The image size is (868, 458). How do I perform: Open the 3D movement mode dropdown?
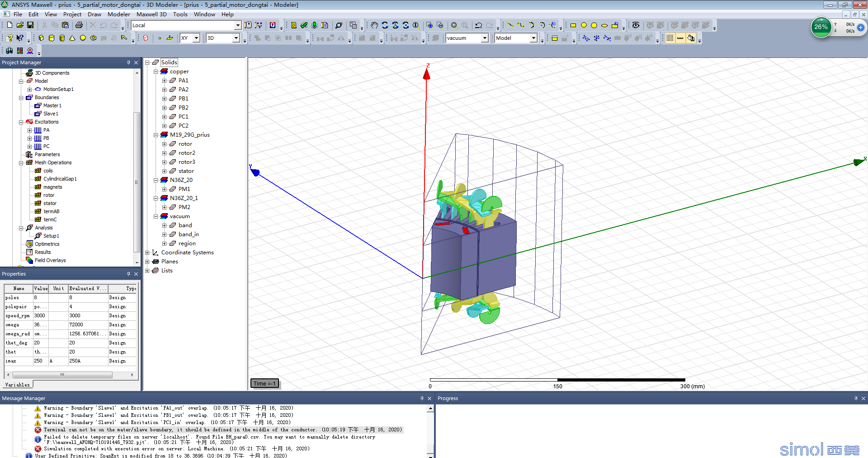click(236, 38)
